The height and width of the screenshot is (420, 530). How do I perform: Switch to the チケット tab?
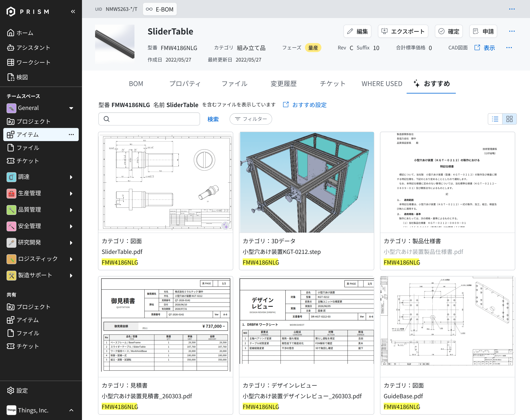coord(333,84)
